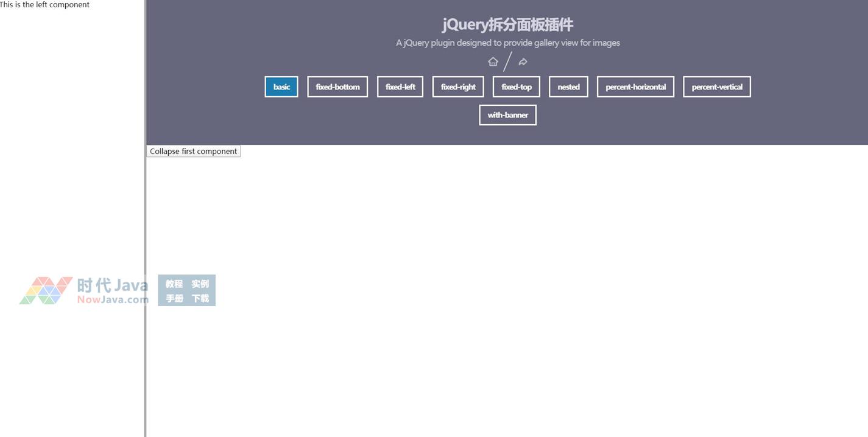The height and width of the screenshot is (437, 868).
Task: Open the nested demo
Action: 568,87
